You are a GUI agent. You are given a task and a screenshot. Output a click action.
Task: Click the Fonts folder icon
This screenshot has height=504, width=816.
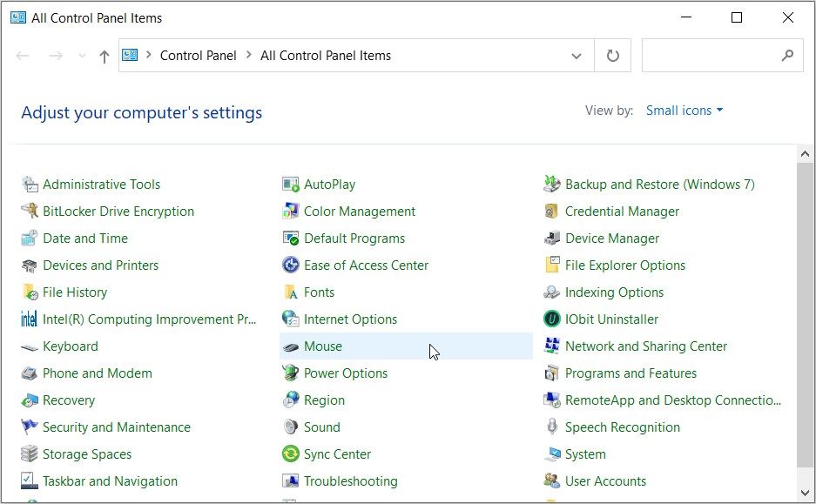point(291,292)
